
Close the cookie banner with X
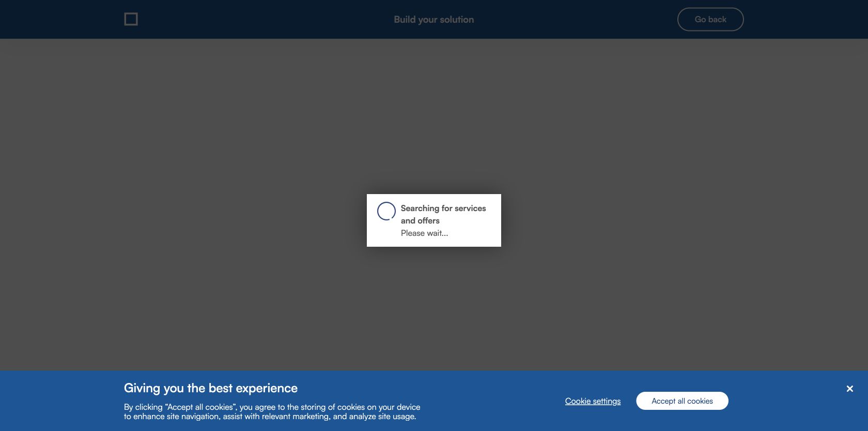[850, 389]
